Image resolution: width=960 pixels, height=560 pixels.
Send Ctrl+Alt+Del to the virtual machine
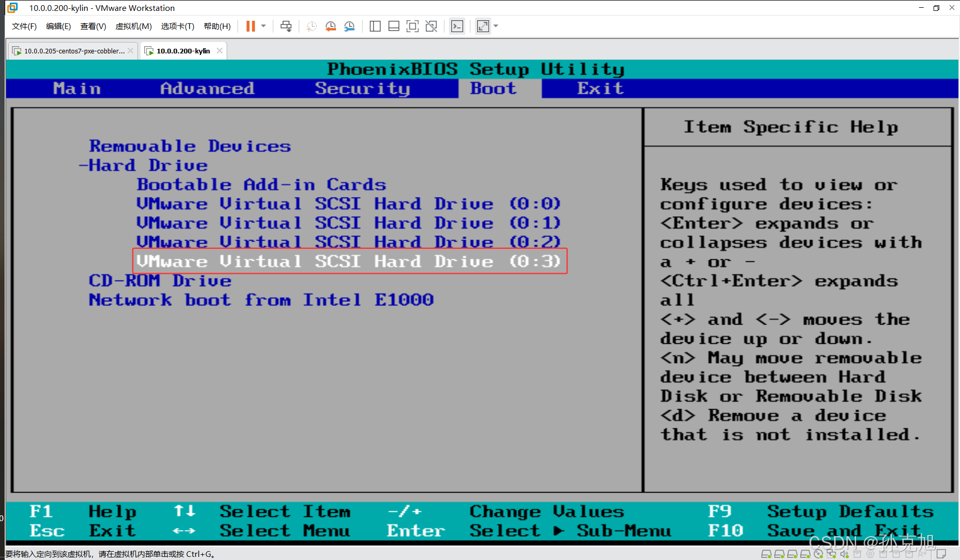(x=286, y=26)
